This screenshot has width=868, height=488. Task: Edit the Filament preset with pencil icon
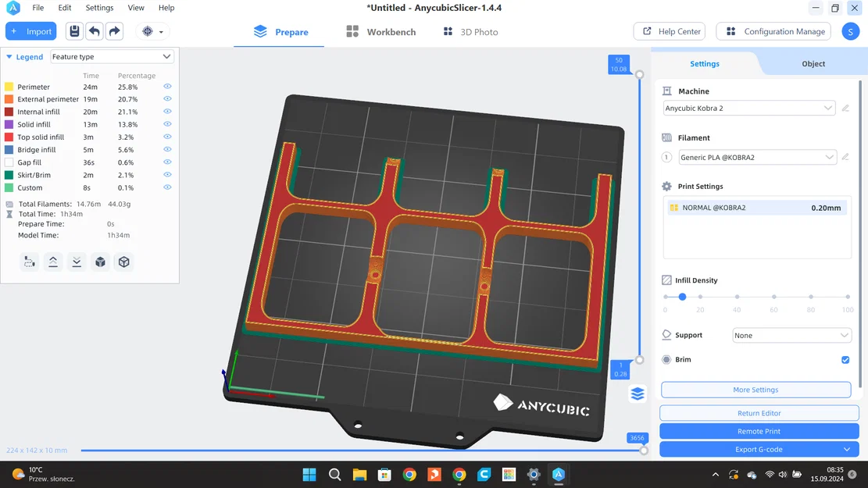[x=845, y=157]
